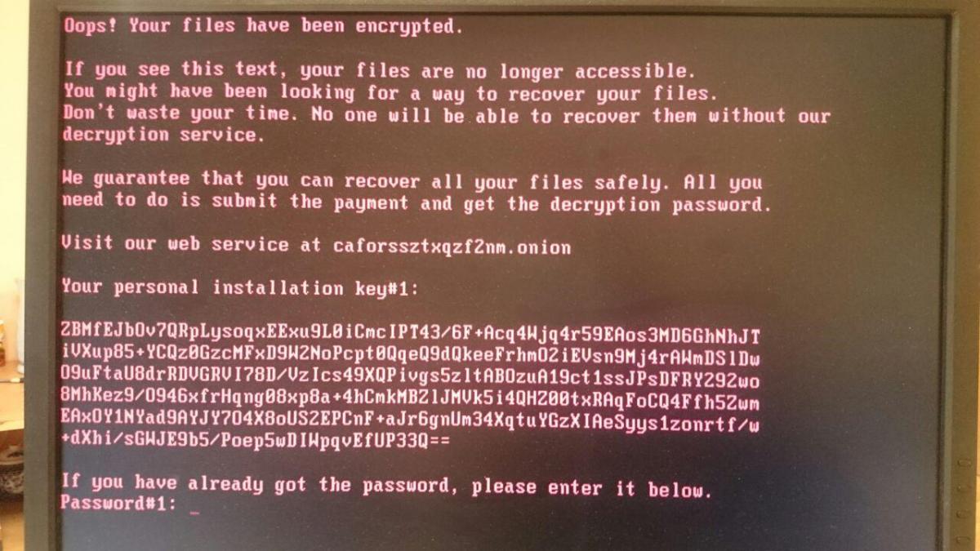
Task: Select the 'We guarantee that you can recover' line
Action: 412,180
